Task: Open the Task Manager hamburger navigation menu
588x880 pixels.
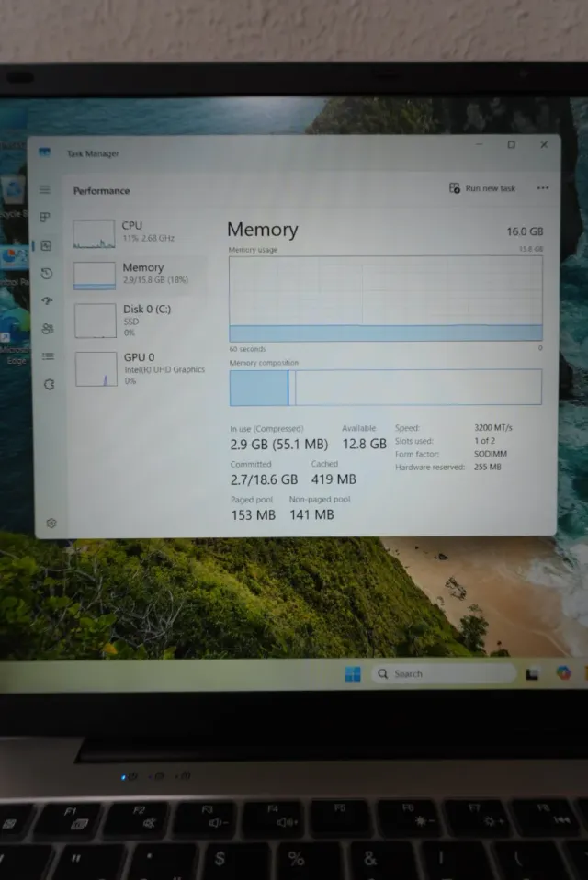Action: tap(45, 190)
